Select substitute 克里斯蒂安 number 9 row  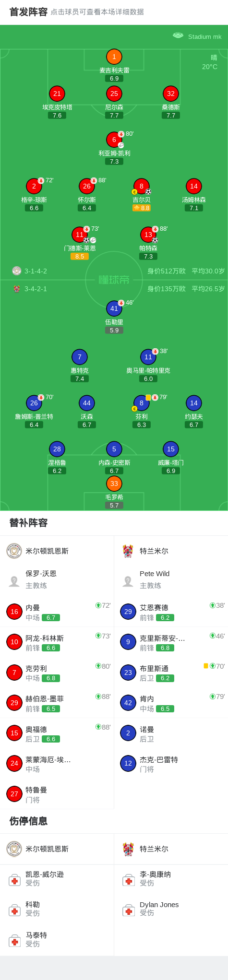tap(171, 642)
